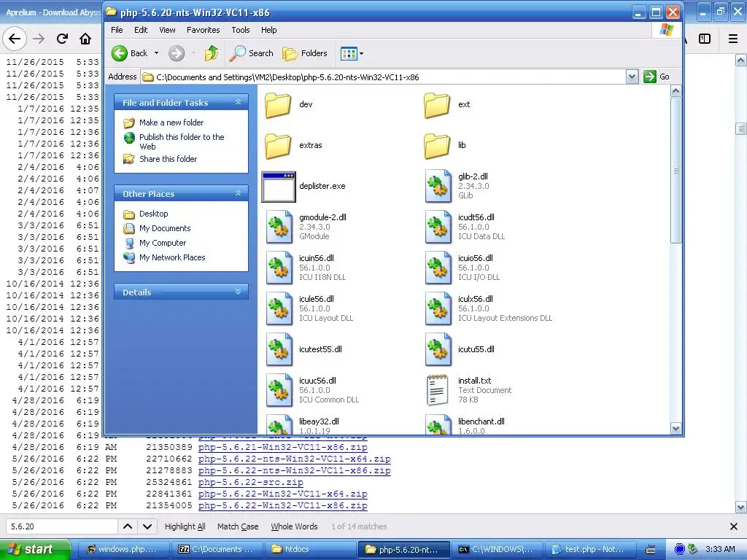Expand the Details panel
The height and width of the screenshot is (560, 747).
(x=239, y=292)
